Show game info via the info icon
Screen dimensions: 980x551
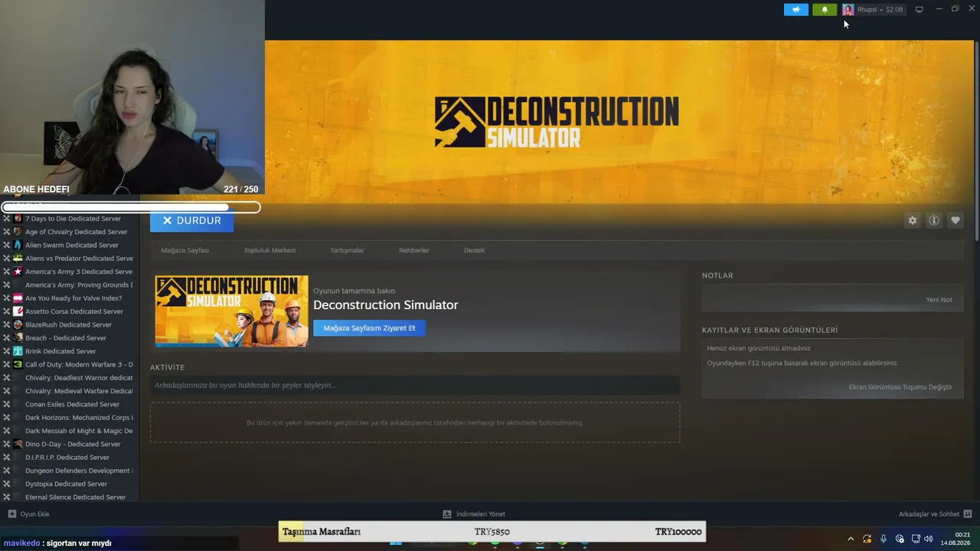[x=934, y=220]
